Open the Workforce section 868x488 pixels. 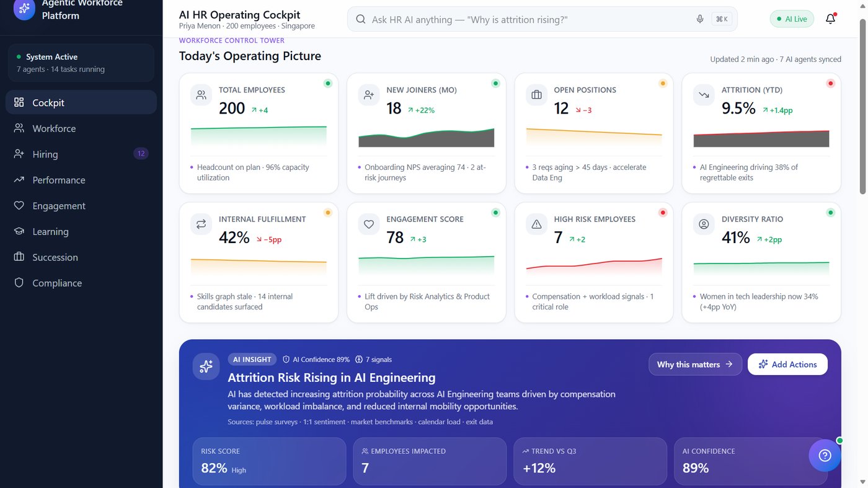click(81, 128)
